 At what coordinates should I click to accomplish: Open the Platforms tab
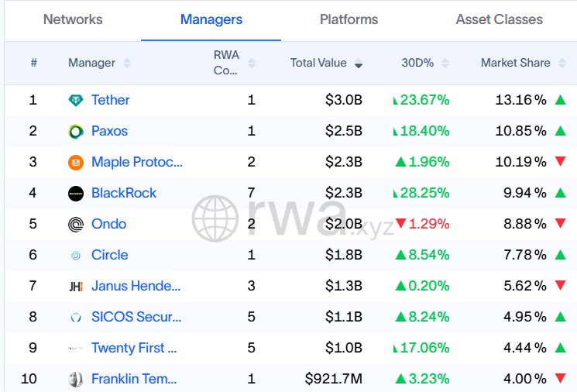(x=349, y=19)
